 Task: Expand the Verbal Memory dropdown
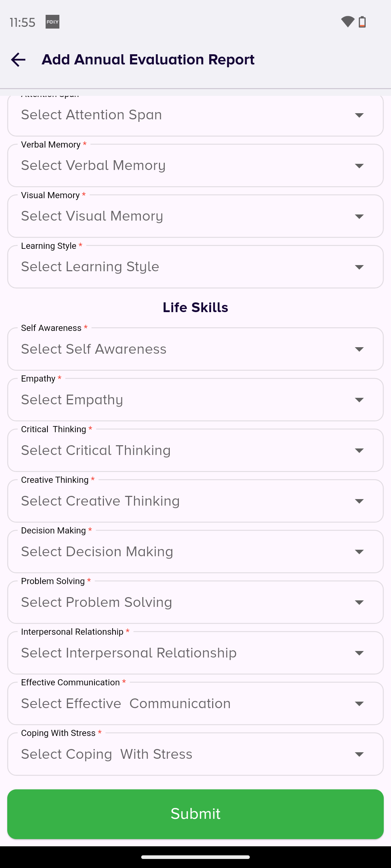(195, 166)
